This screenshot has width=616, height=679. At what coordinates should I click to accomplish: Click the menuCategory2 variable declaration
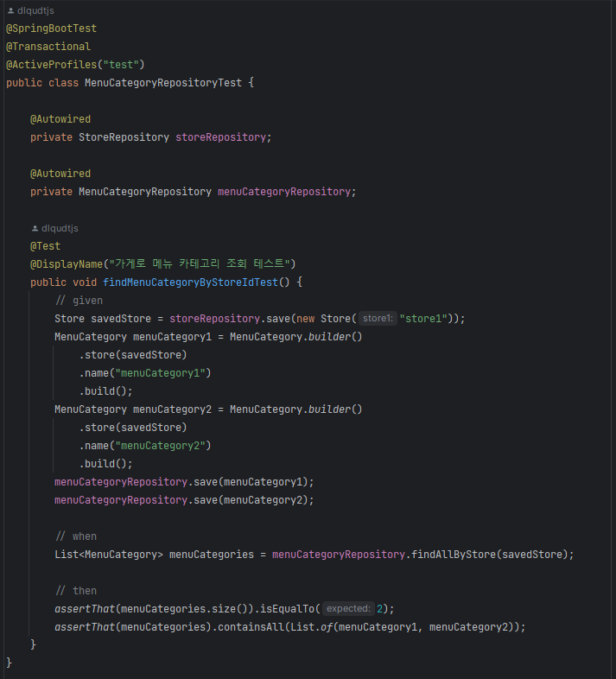173,409
